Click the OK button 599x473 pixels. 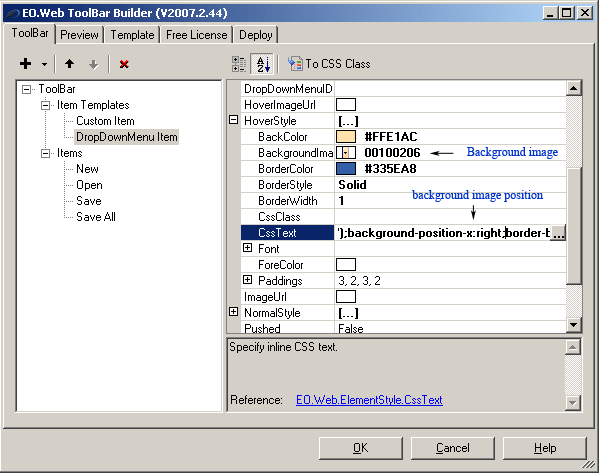point(361,448)
